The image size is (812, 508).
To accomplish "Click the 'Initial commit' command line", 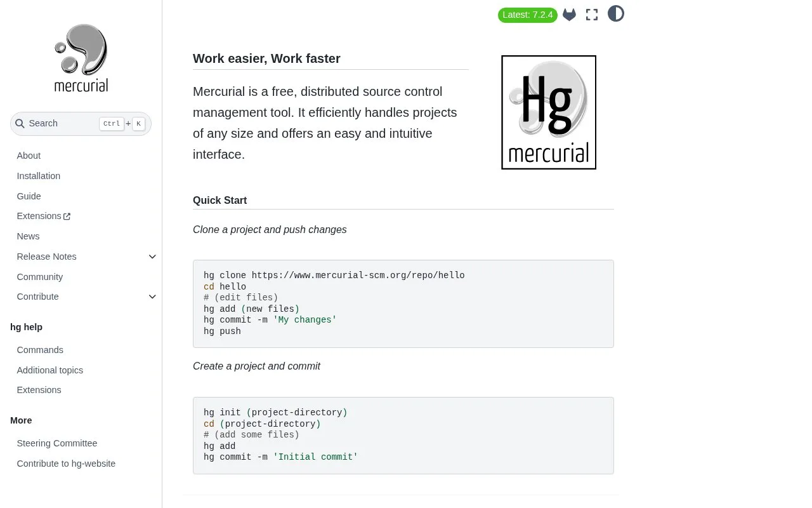I will pyautogui.click(x=281, y=457).
